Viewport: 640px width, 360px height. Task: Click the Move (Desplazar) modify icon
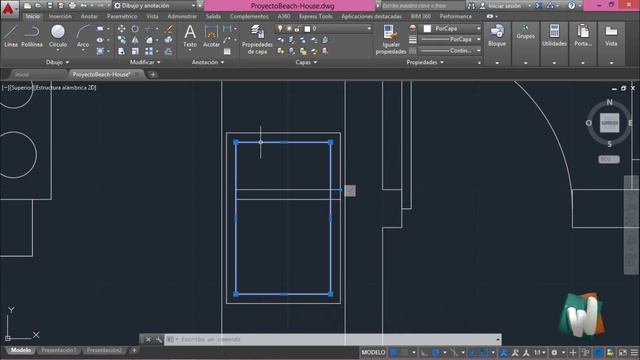[x=122, y=29]
